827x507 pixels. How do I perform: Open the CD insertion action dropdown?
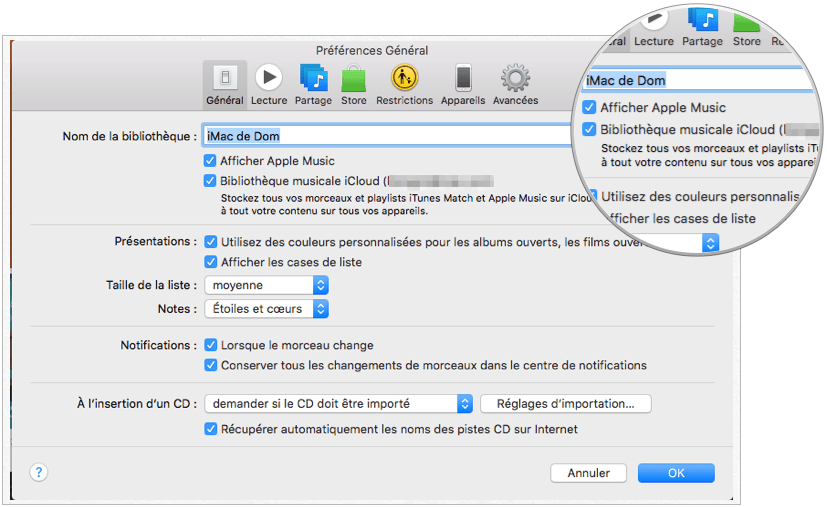[338, 404]
